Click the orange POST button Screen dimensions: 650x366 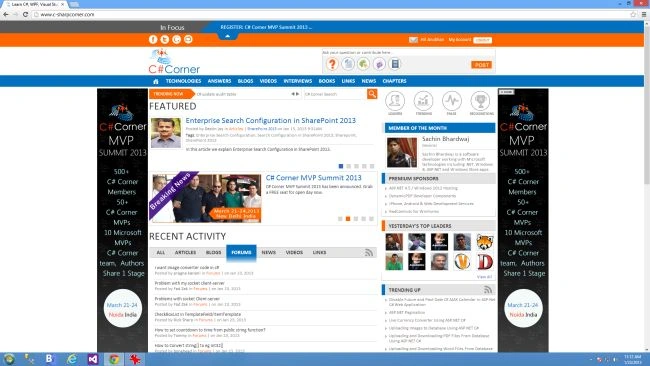pos(481,65)
